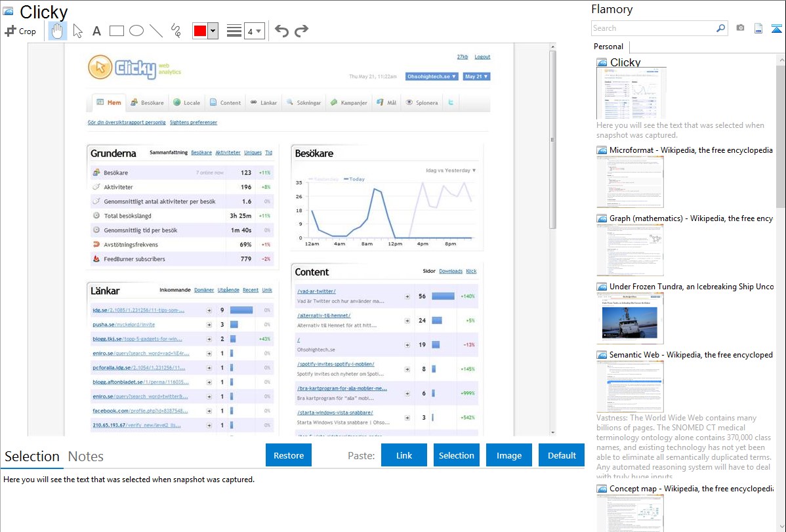Select the Semantic Web snapshot title
This screenshot has width=786, height=532.
pos(691,355)
